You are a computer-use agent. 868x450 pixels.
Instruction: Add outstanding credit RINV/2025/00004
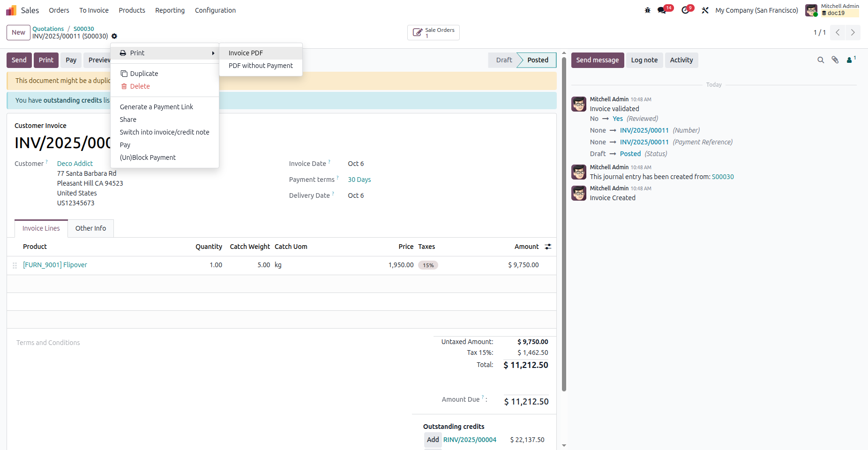[x=433, y=440]
